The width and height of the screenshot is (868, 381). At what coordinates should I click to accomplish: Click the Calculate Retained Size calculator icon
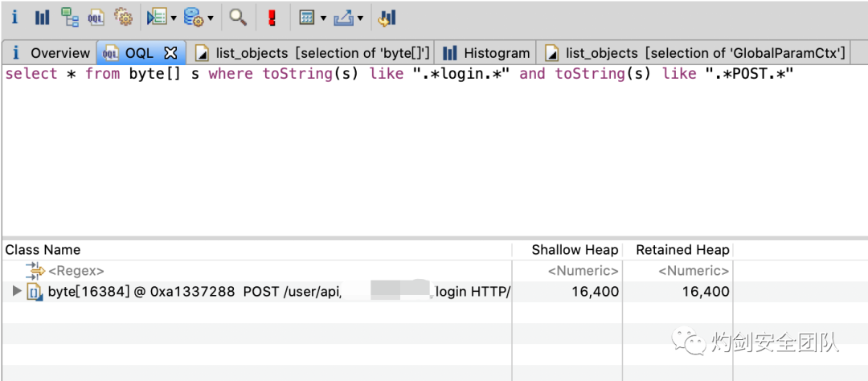click(x=307, y=18)
